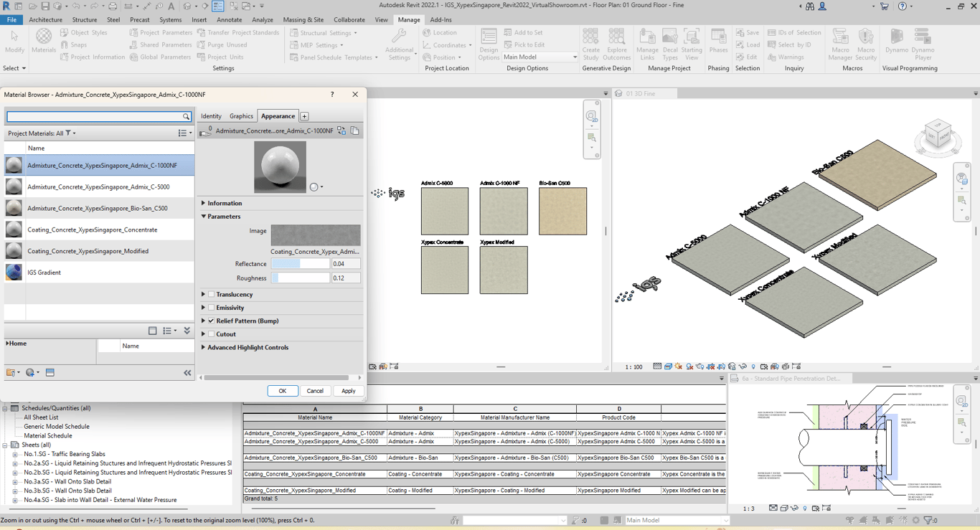Open Macro Security settings
This screenshot has width=980, height=530.
(866, 44)
